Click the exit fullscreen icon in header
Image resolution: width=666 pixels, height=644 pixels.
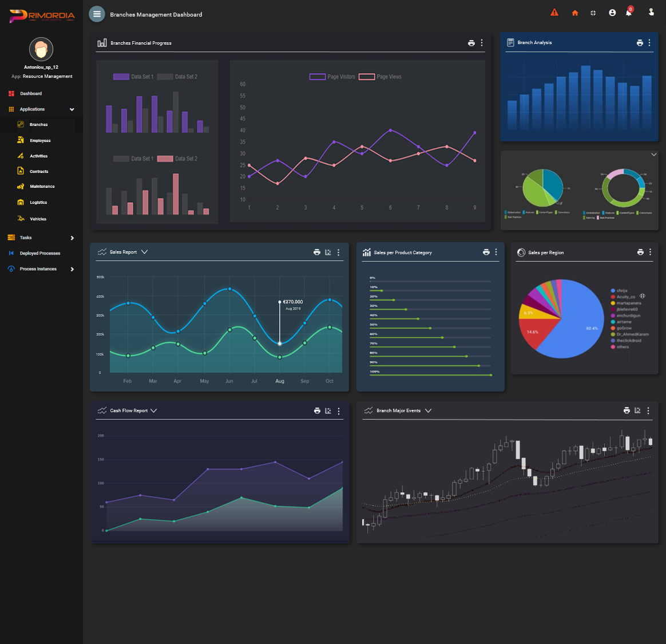tap(593, 13)
